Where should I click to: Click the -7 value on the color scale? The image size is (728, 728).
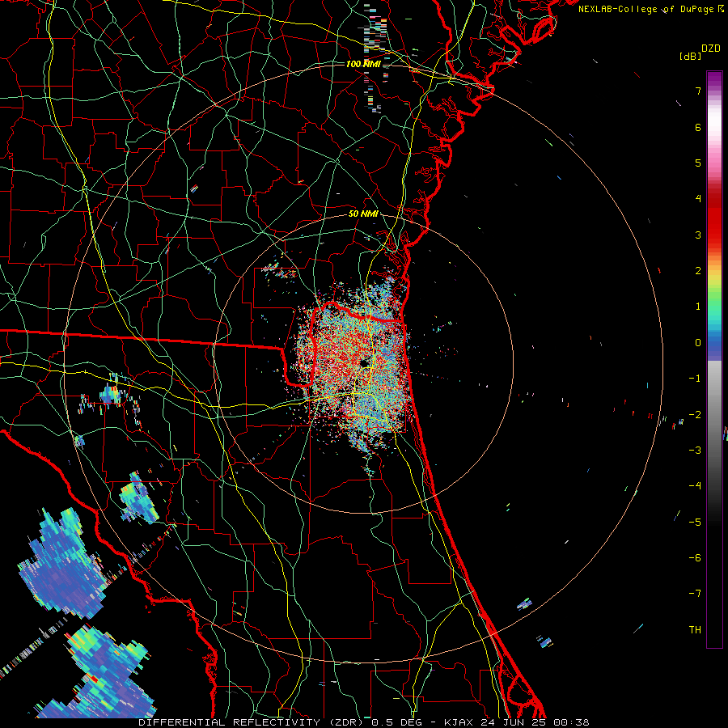pos(695,594)
